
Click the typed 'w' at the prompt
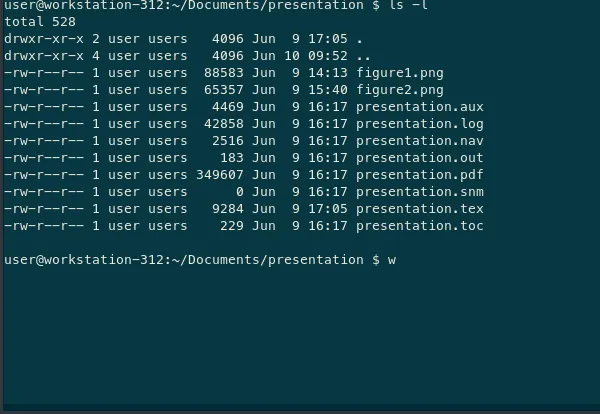pyautogui.click(x=392, y=260)
